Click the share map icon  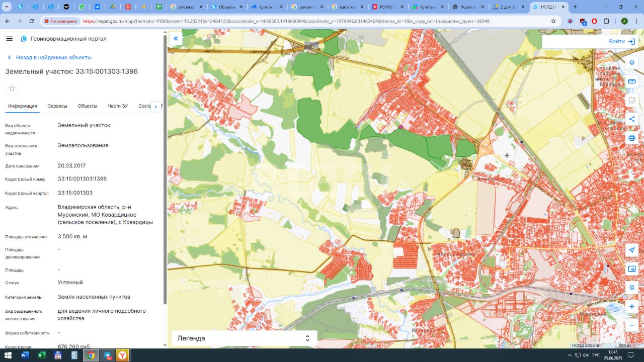(632, 119)
